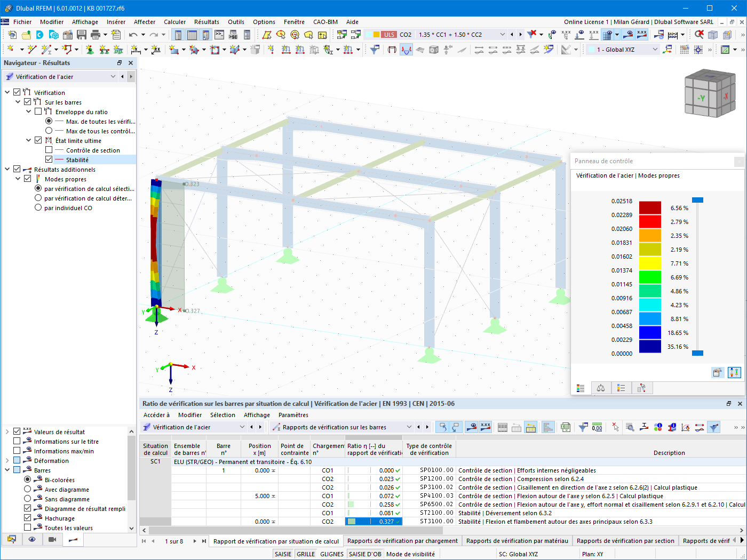This screenshot has height=560, width=747.
Task: Open the CAO-BIM menu
Action: point(325,22)
